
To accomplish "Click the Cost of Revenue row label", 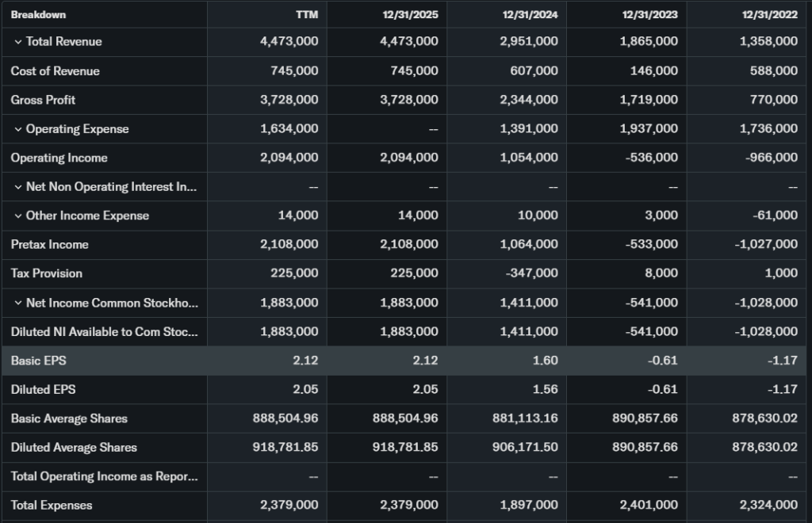I will tap(56, 71).
